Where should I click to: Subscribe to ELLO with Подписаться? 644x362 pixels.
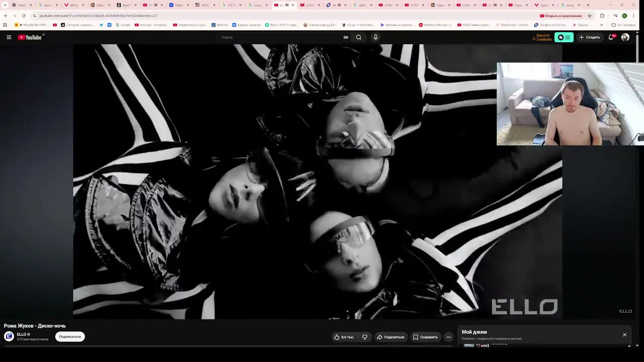70,337
